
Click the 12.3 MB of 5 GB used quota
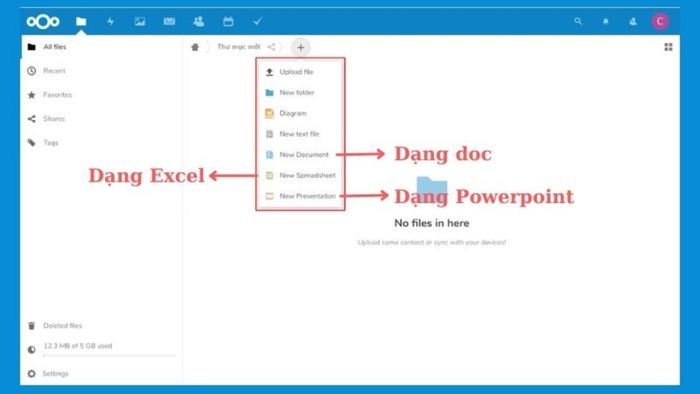pyautogui.click(x=78, y=346)
